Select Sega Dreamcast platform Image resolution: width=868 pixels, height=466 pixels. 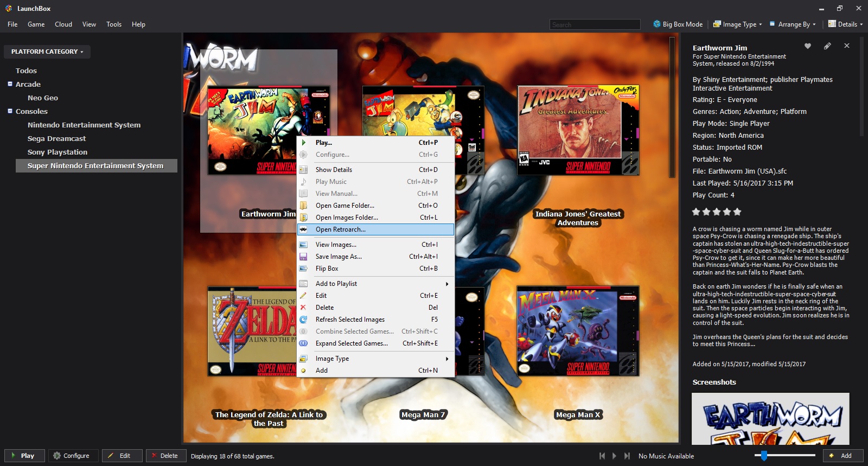(57, 138)
